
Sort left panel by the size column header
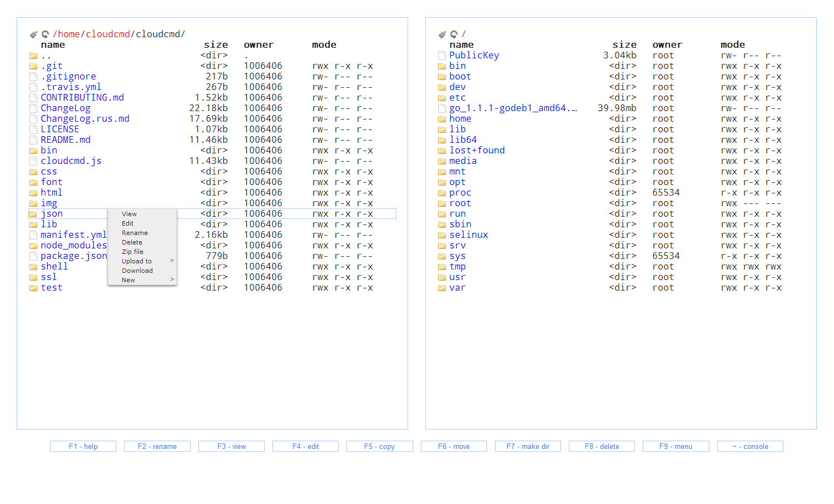click(x=216, y=45)
